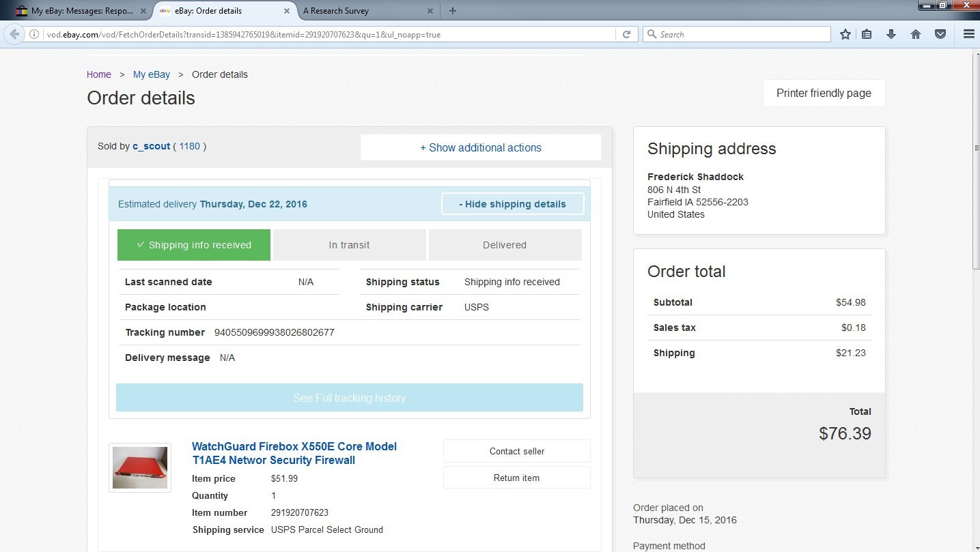Go back with the browser back arrow
Image resolution: width=980 pixels, height=552 pixels.
tap(14, 34)
